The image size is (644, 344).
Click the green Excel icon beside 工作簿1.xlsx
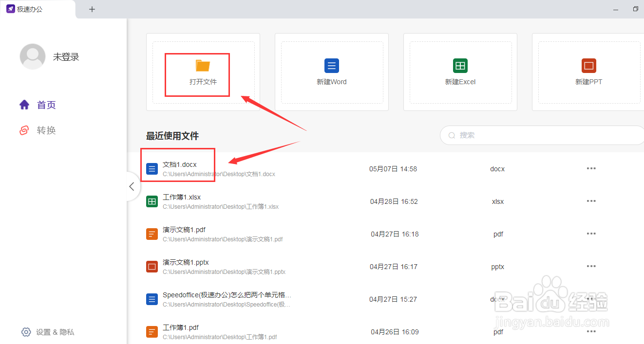152,201
